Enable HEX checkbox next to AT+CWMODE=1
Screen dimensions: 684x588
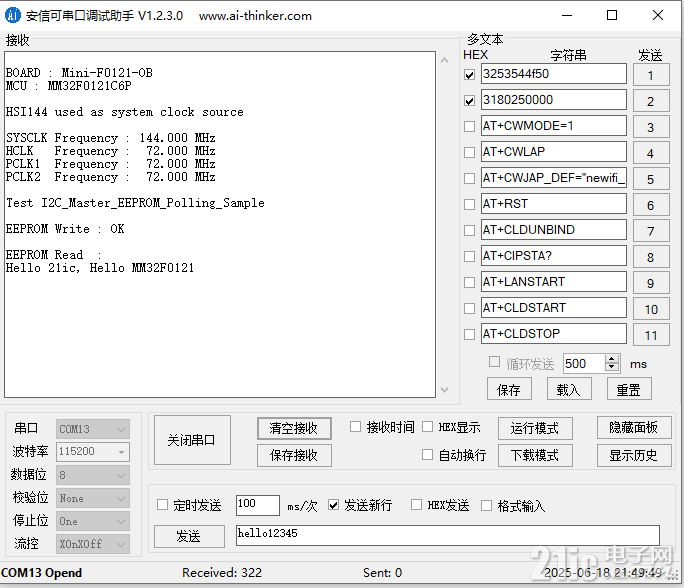coord(469,126)
